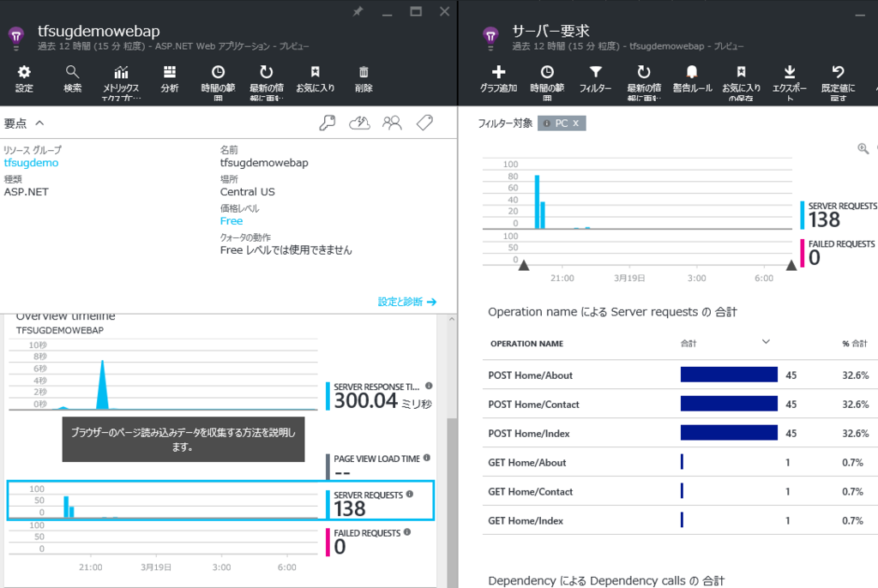Click the cloud quick start icon
The width and height of the screenshot is (878, 588).
[359, 123]
